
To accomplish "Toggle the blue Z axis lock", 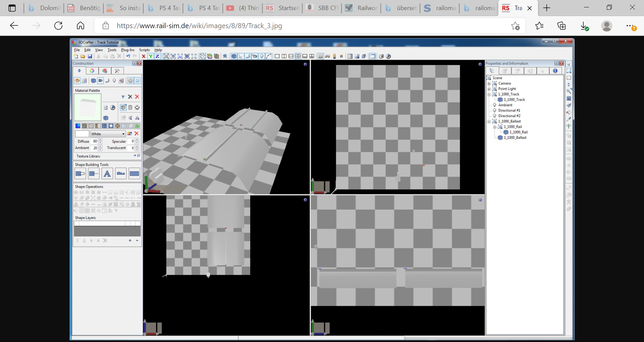I will point(157,56).
